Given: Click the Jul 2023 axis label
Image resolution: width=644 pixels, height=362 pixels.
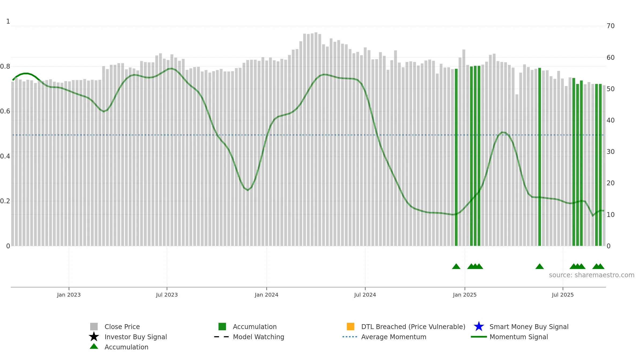Looking at the screenshot, I should pos(167,295).
